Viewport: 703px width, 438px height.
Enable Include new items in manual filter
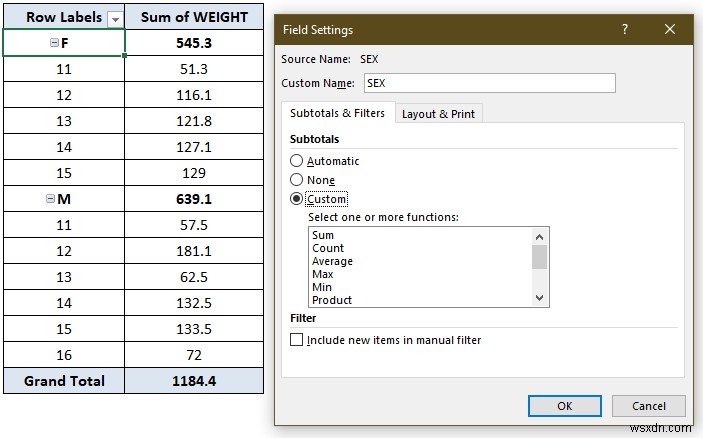(296, 340)
